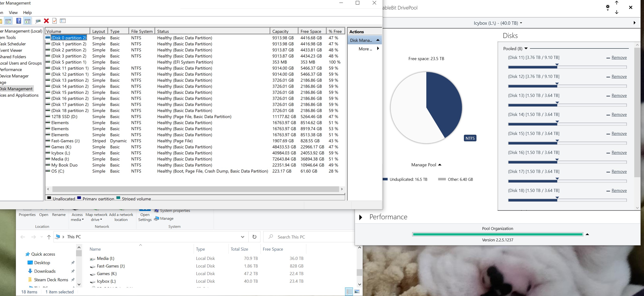Open the blue Help question-mark toolbar icon

point(19,21)
